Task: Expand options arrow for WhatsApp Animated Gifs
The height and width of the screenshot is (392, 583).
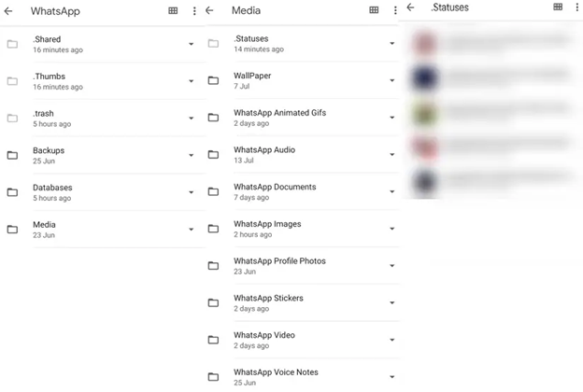Action: point(391,118)
